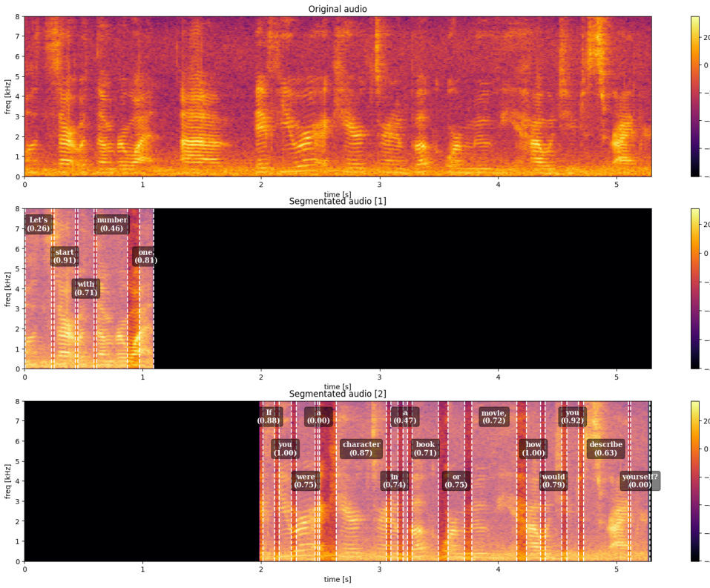Choose the "or (0.75)" word label
This screenshot has height=588, width=710.
click(x=456, y=480)
